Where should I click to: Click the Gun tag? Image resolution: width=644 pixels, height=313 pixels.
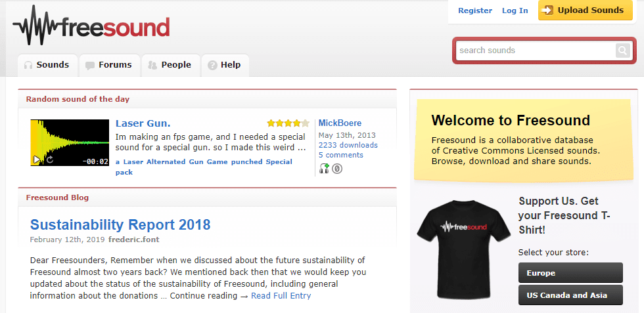click(x=196, y=161)
